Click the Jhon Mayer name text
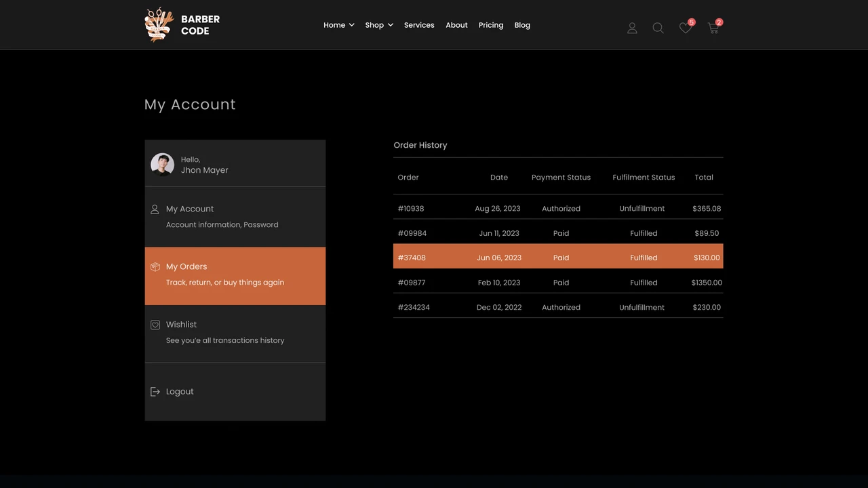This screenshot has height=488, width=868. [204, 170]
